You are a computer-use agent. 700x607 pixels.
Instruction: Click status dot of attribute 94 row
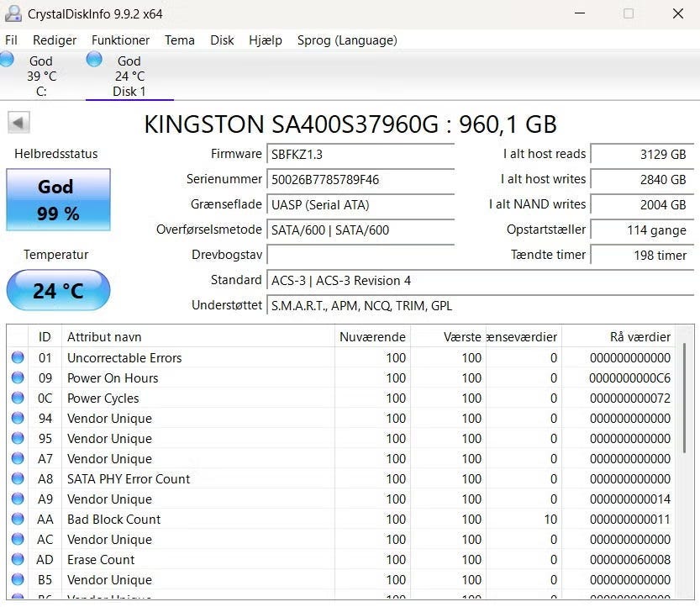pos(18,418)
